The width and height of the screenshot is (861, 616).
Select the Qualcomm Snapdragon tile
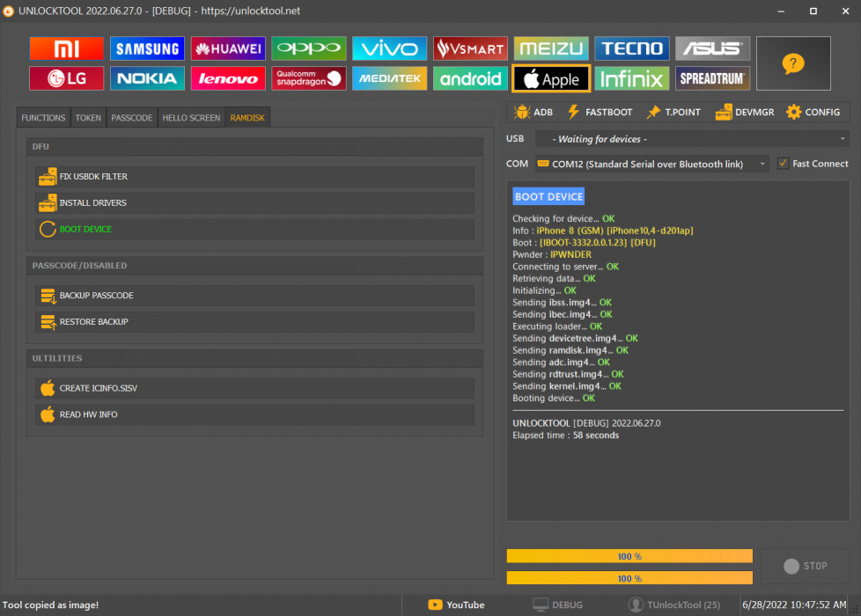tap(309, 78)
